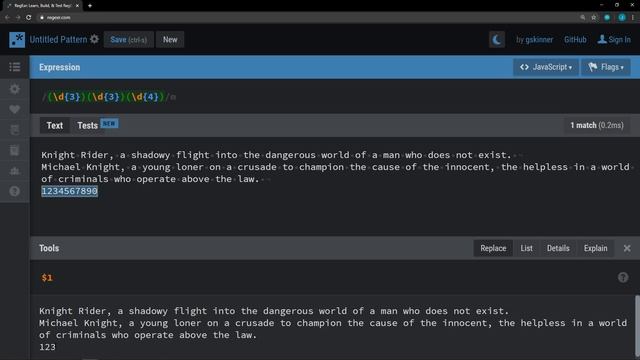
Task: Click the Save button
Action: 129,40
